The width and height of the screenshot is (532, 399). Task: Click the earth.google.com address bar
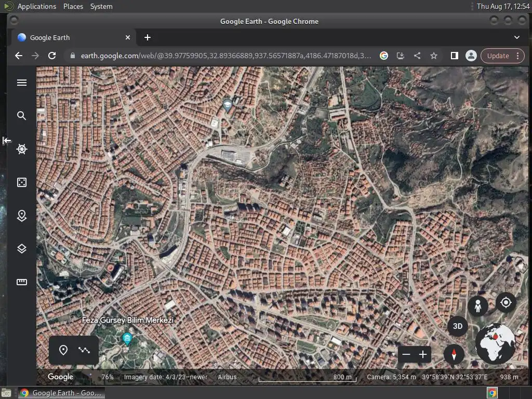click(x=225, y=56)
